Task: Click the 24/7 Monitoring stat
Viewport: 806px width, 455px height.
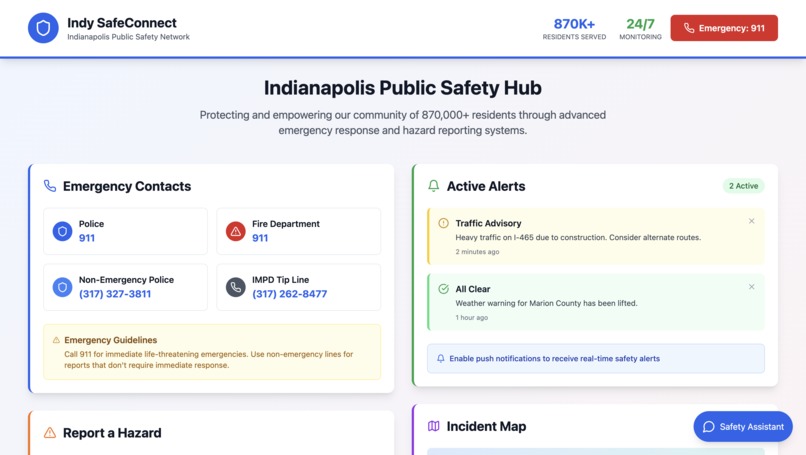Action: tap(640, 29)
